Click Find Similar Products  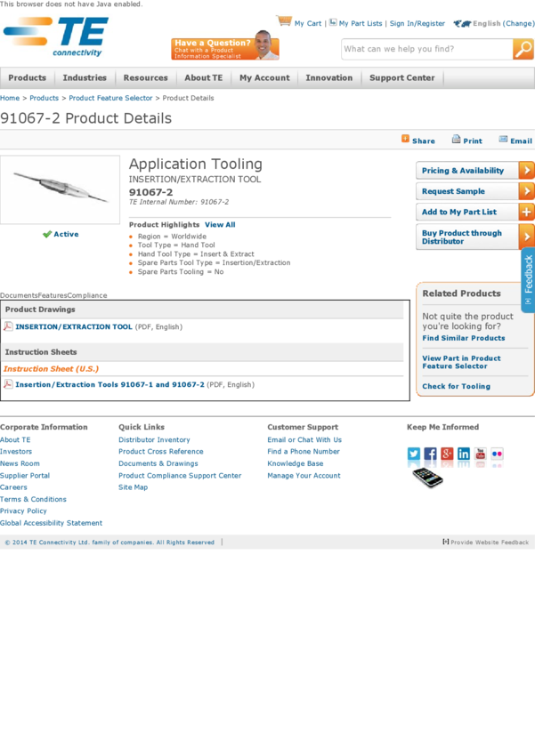(464, 338)
